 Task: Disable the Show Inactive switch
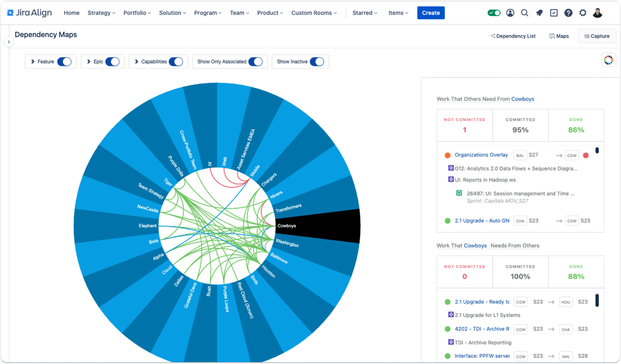[x=317, y=62]
